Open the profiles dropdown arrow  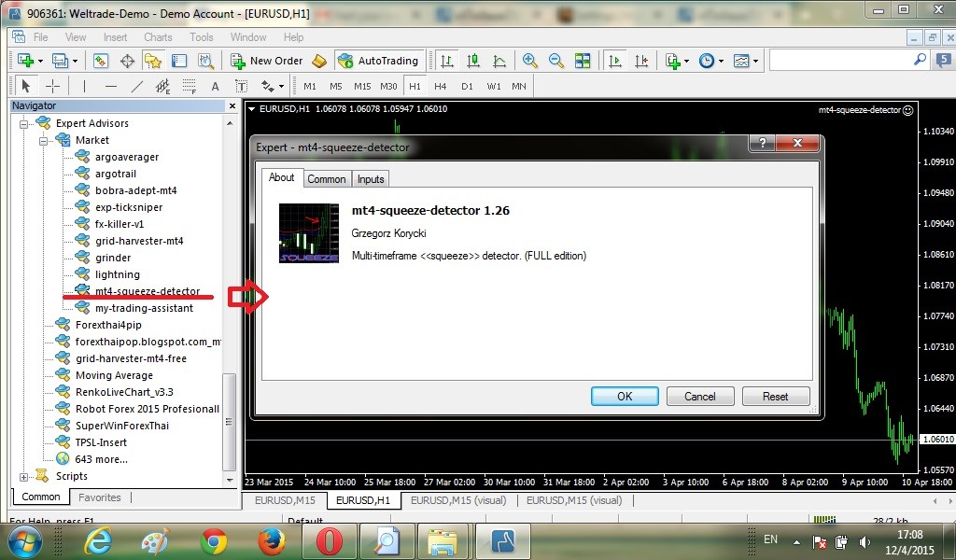(x=75, y=61)
